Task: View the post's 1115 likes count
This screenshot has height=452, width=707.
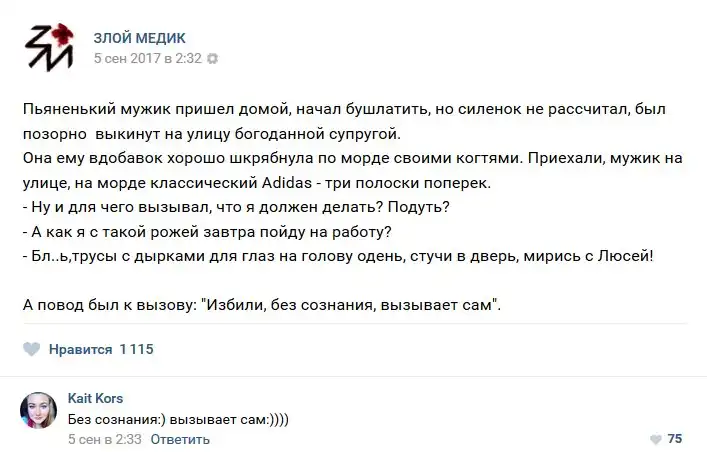Action: tap(136, 350)
